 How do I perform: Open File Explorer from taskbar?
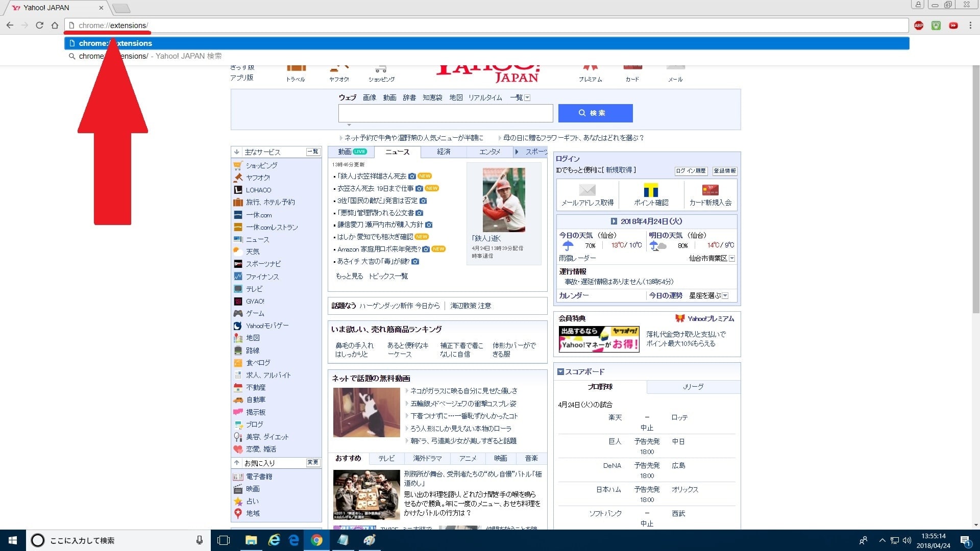click(251, 540)
